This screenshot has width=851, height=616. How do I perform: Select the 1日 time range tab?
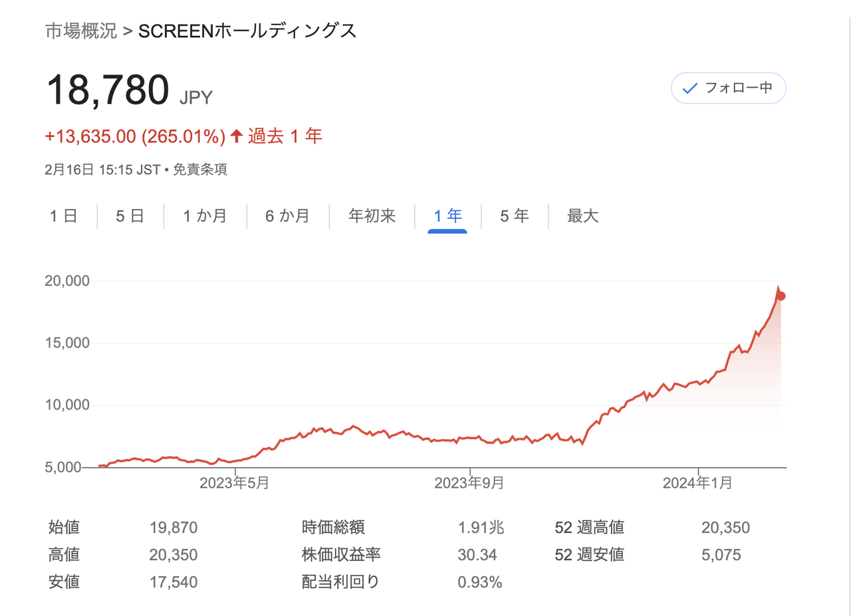(x=64, y=216)
